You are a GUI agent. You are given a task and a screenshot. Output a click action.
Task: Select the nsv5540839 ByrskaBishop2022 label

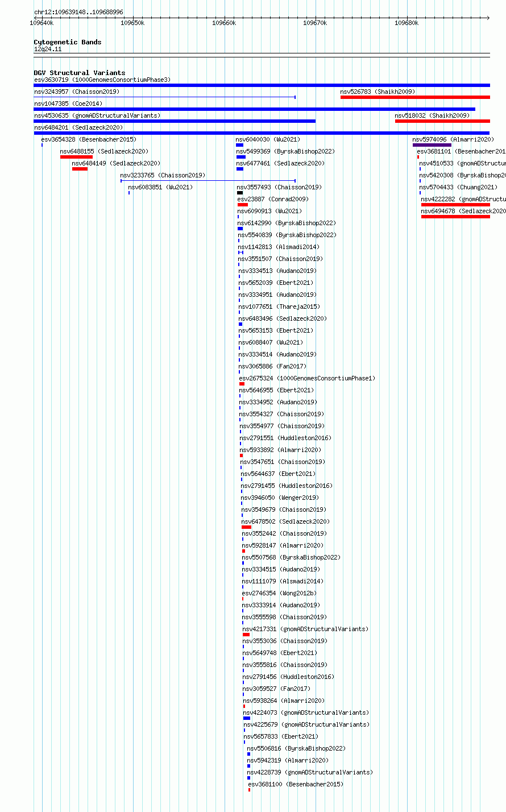click(287, 235)
